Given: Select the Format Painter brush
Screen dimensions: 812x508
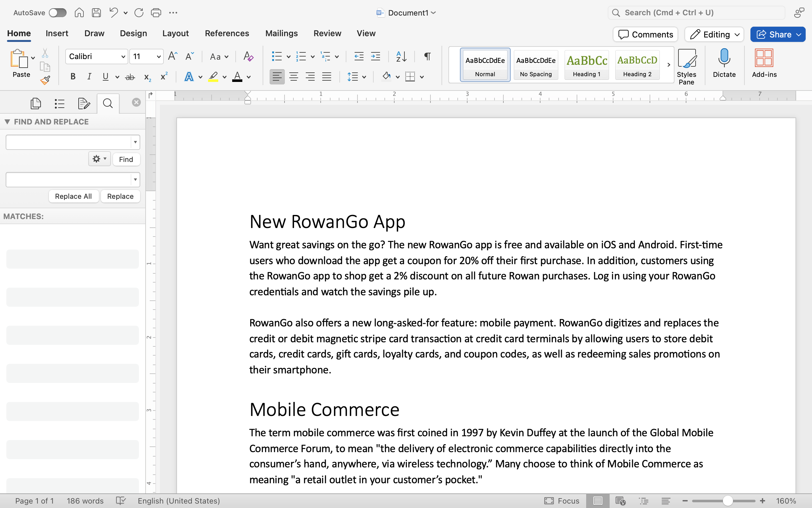Looking at the screenshot, I should 45,80.
